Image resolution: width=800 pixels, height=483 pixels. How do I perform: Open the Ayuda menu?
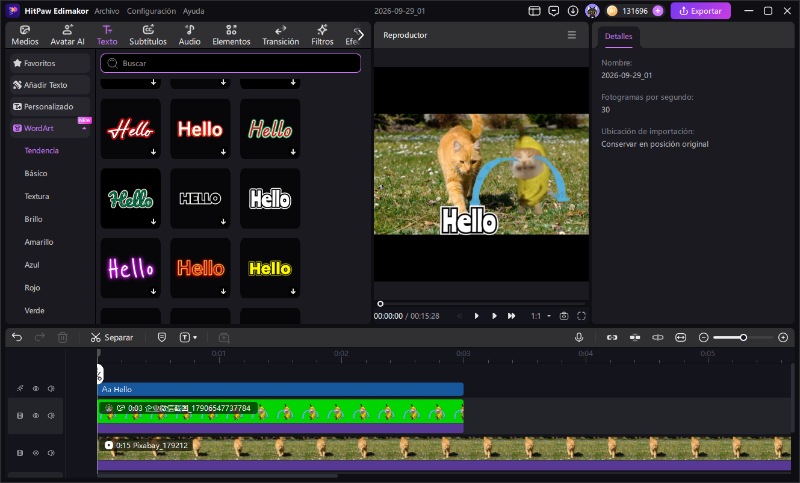(193, 11)
